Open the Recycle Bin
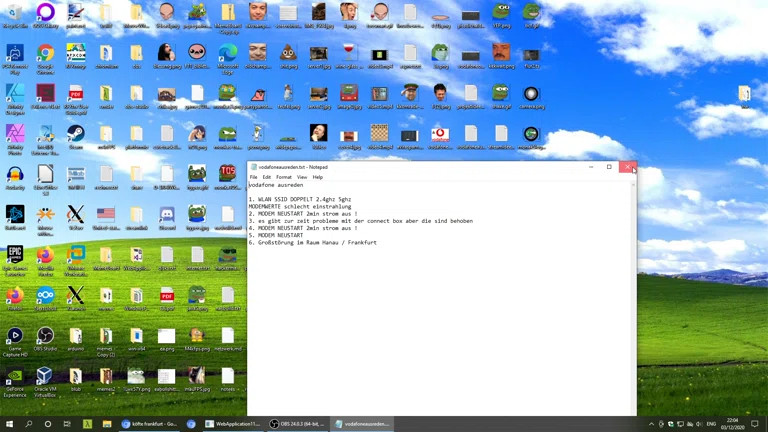The width and height of the screenshot is (768, 432). point(15,13)
